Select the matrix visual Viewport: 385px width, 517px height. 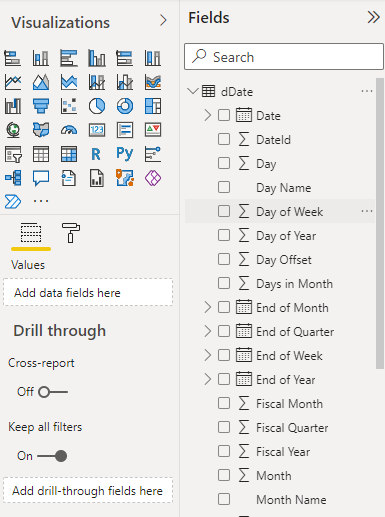point(69,154)
